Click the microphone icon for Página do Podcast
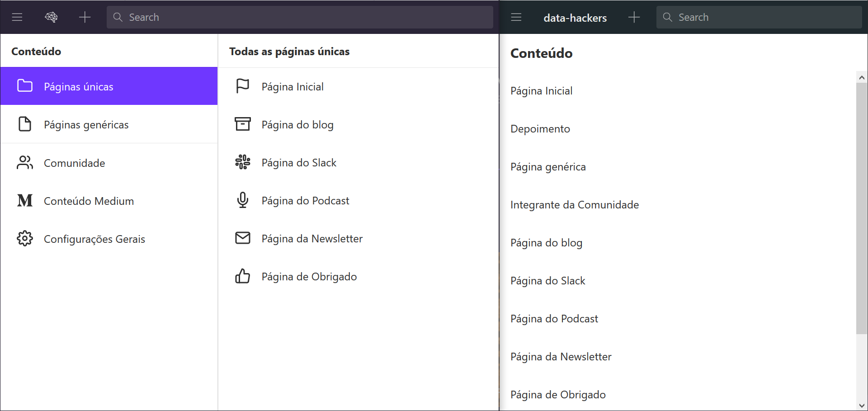 coord(243,200)
